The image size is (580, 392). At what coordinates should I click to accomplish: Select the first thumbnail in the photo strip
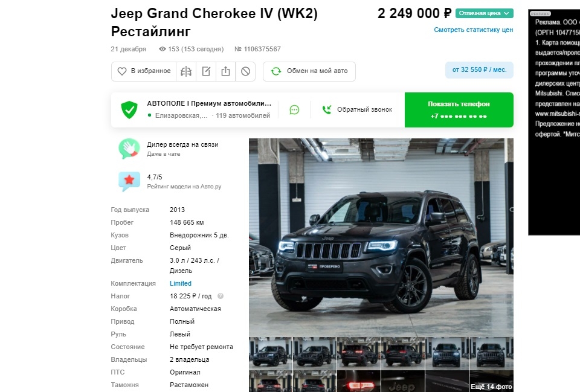[x=271, y=353]
